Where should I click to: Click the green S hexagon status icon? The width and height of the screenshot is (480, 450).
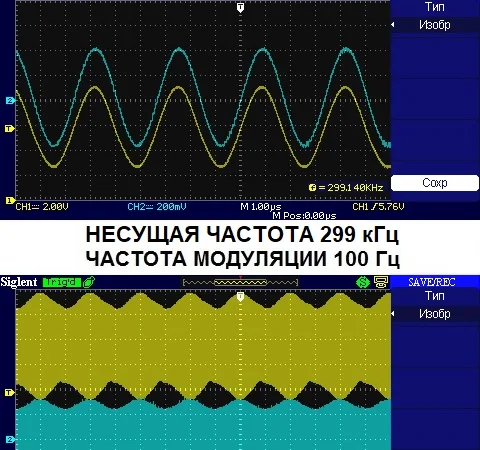(363, 282)
